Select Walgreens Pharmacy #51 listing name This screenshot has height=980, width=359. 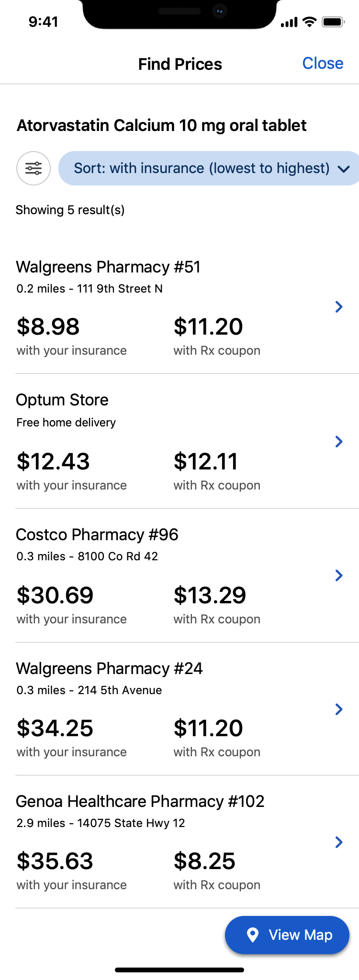108,267
